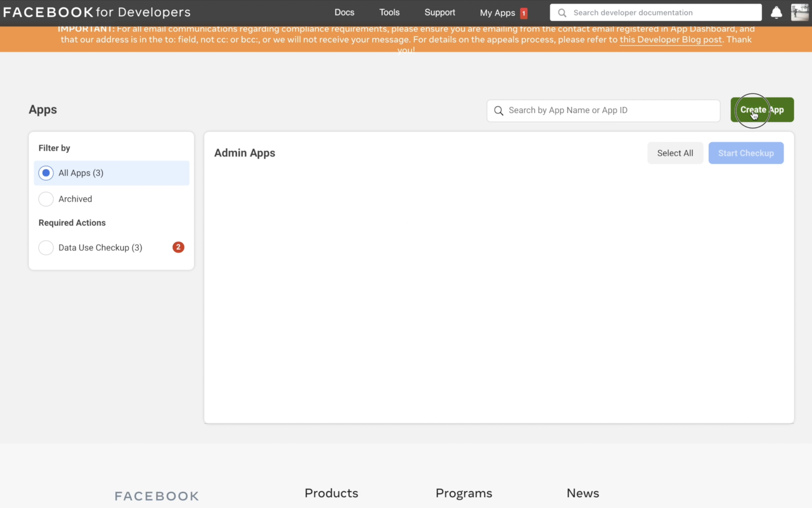Screen dimensions: 812x508
Task: Click the red Data Use Checkup badge
Action: [178, 247]
